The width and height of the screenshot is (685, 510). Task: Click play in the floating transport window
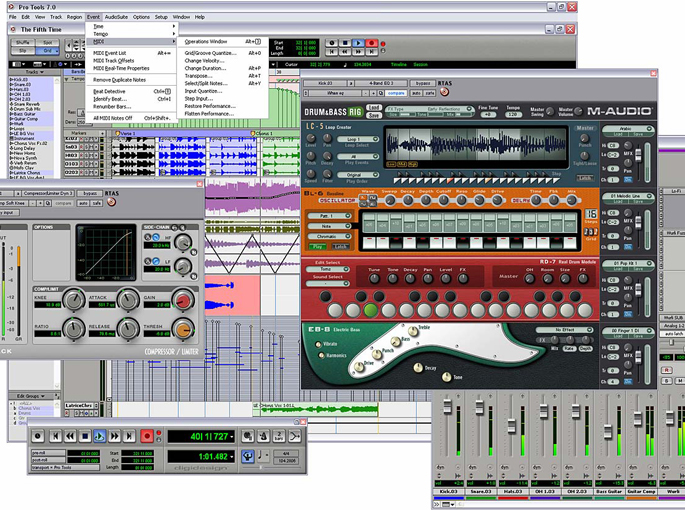click(100, 436)
